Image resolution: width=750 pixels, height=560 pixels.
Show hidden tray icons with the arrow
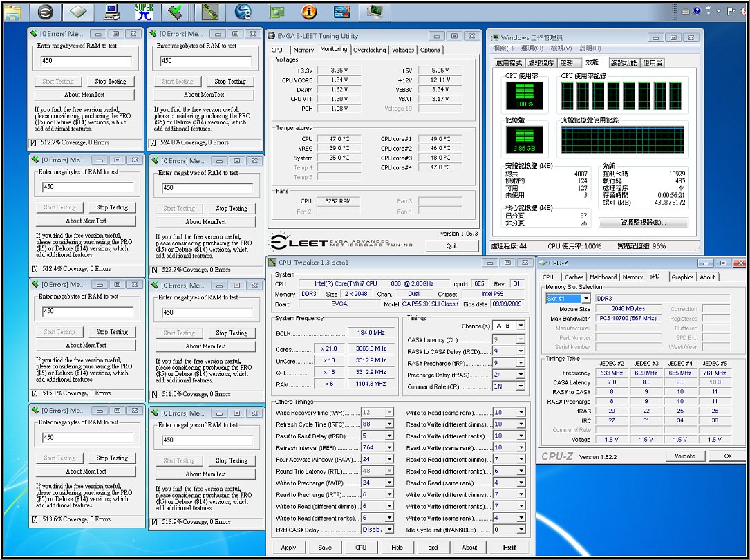coord(718,12)
